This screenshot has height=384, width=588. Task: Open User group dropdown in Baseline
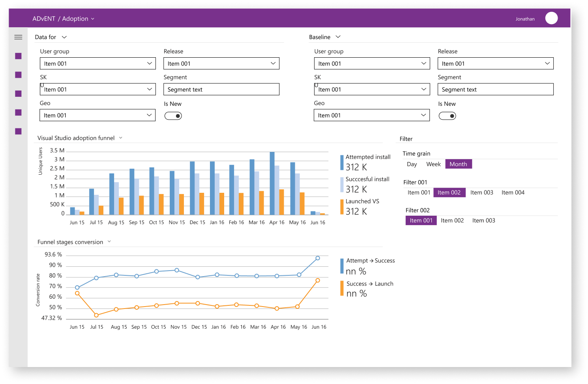point(372,64)
